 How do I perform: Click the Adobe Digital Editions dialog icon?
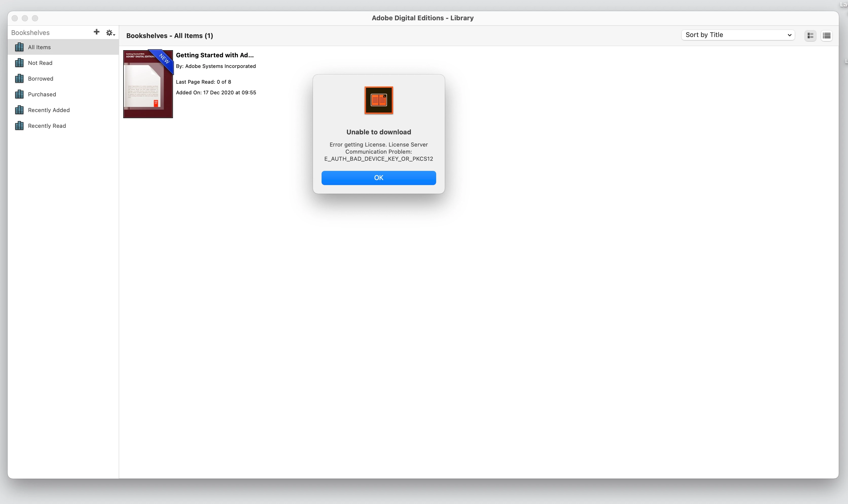coord(378,100)
